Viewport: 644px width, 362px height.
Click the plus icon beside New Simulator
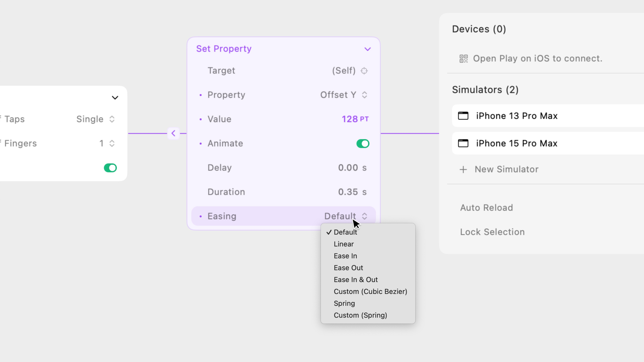tap(463, 169)
